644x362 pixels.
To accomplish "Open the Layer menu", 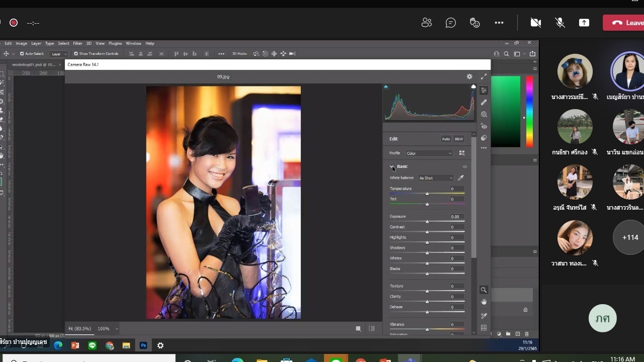I will click(36, 43).
